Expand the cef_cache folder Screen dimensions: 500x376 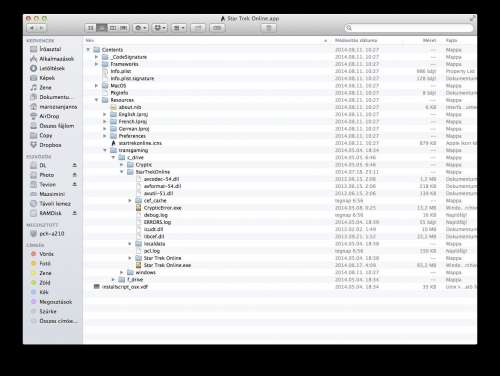(x=130, y=201)
